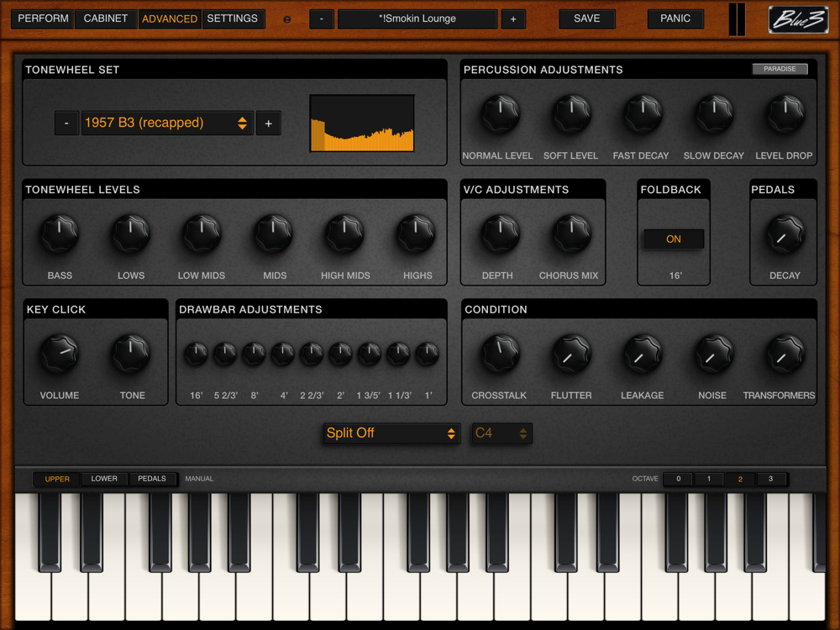Go to the SETTINGS tab
840x630 pixels.
(233, 18)
